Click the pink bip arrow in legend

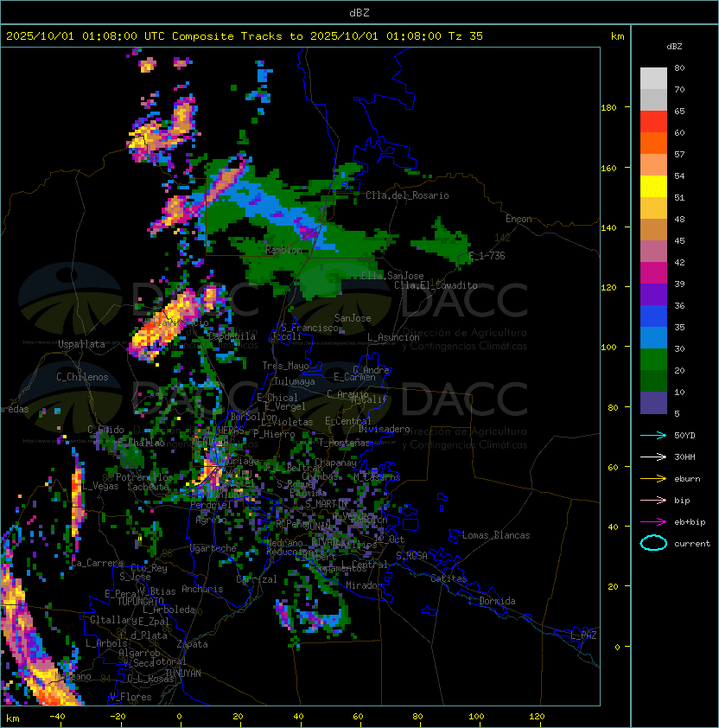(653, 500)
